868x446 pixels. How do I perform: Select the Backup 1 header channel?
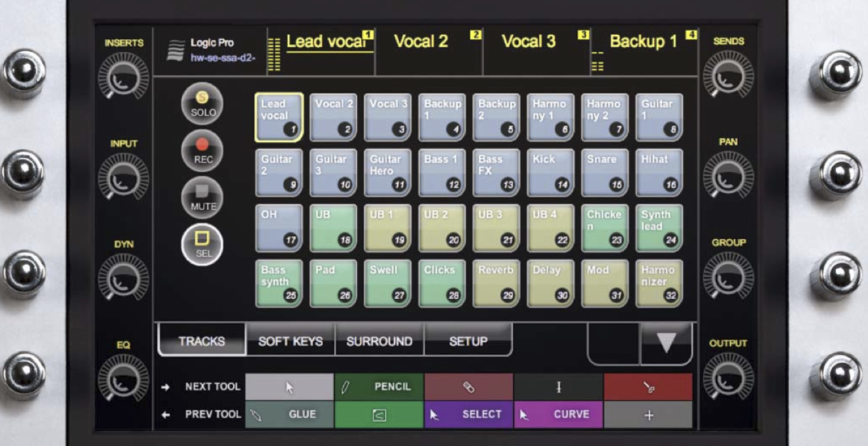coord(644,51)
